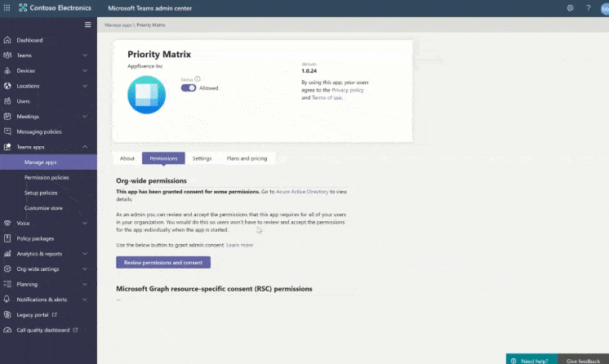Click Review permissions and consent button
Image resolution: width=609 pixels, height=364 pixels.
pos(163,262)
